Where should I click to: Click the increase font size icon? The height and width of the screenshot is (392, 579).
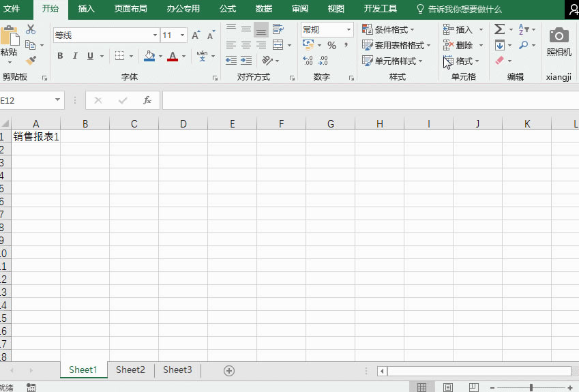(x=196, y=35)
